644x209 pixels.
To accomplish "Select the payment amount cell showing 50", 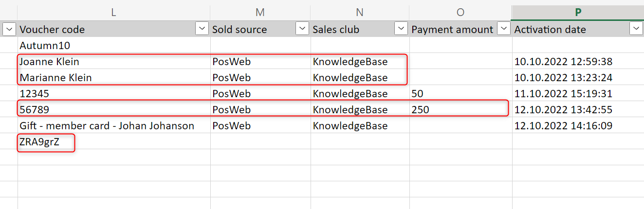I will (x=418, y=94).
